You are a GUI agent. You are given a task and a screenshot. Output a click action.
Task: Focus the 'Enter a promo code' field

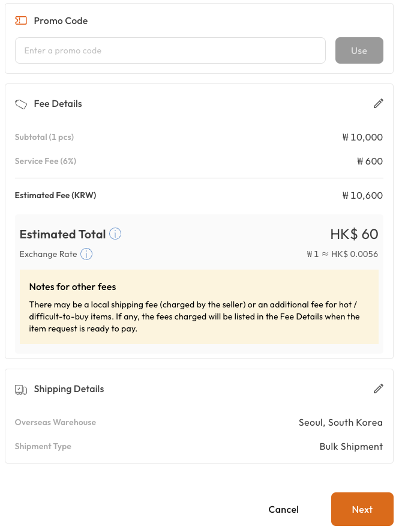[170, 50]
